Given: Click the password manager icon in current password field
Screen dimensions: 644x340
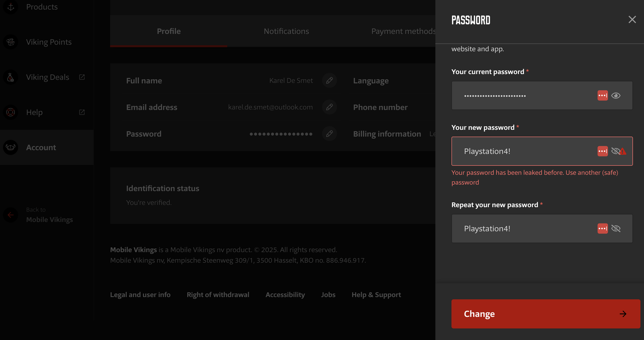Looking at the screenshot, I should pos(602,95).
